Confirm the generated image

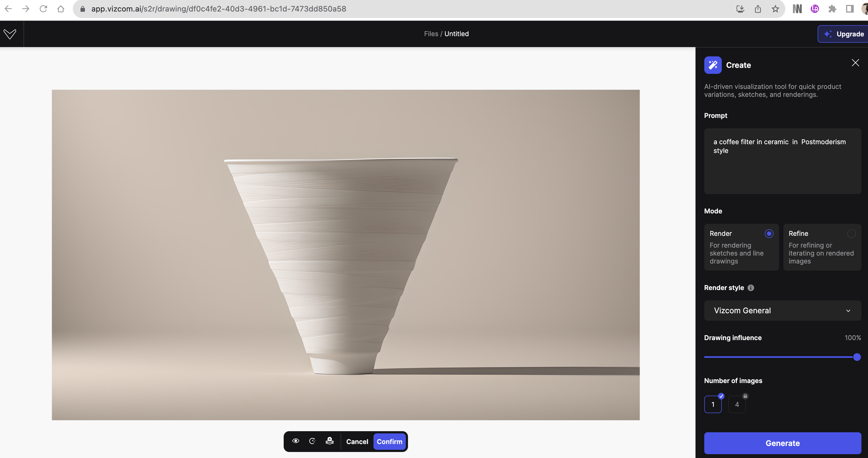click(389, 442)
